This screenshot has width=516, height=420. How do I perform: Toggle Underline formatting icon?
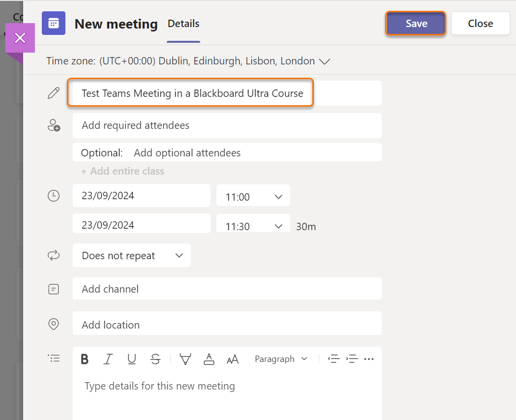pyautogui.click(x=131, y=359)
